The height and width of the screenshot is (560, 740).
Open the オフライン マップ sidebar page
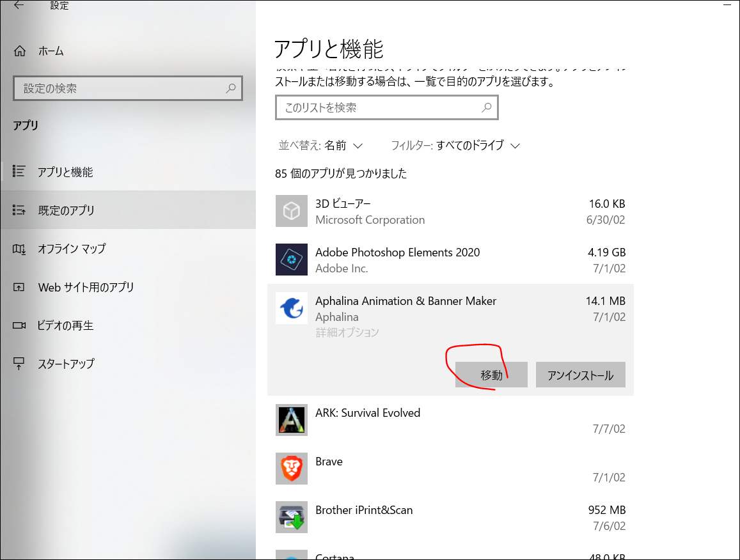point(128,249)
